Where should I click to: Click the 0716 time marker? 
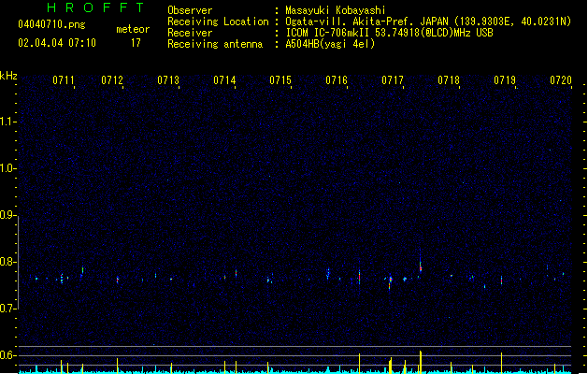[x=337, y=80]
